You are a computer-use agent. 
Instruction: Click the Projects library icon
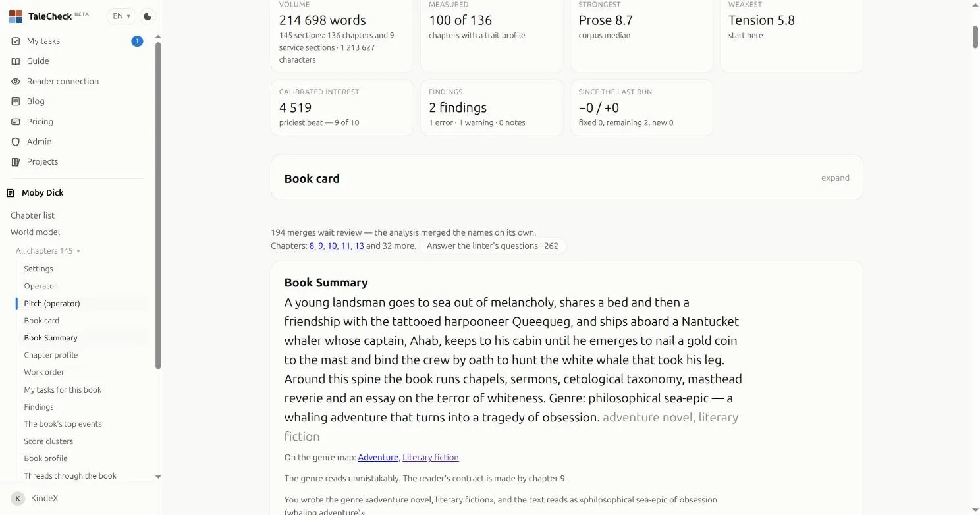coord(16,162)
